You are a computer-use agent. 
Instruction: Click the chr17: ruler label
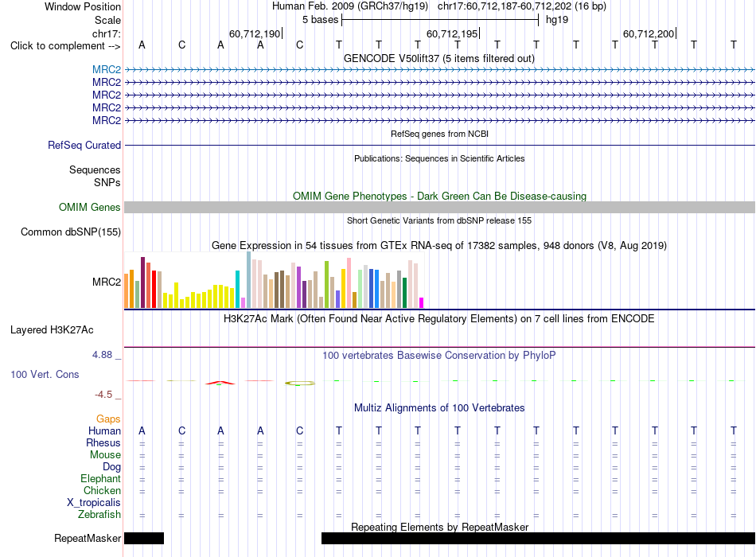tap(106, 33)
